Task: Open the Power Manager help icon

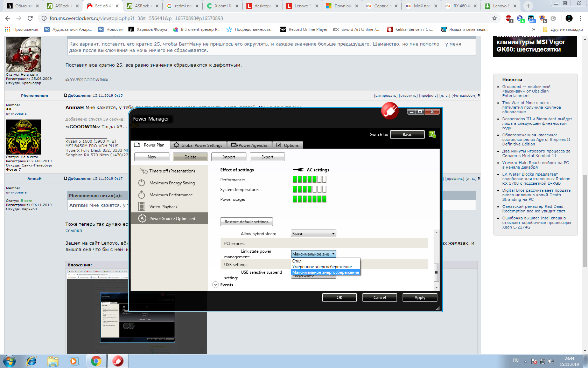Action: point(432,134)
